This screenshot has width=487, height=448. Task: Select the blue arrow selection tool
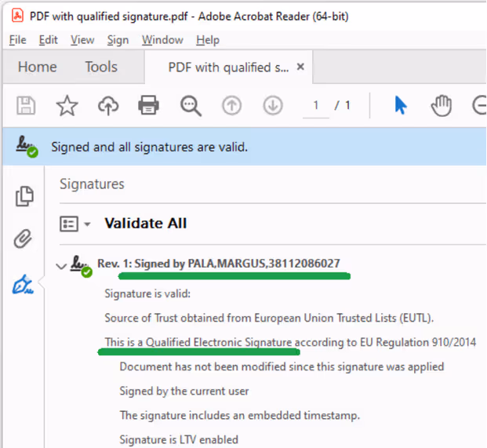point(401,105)
